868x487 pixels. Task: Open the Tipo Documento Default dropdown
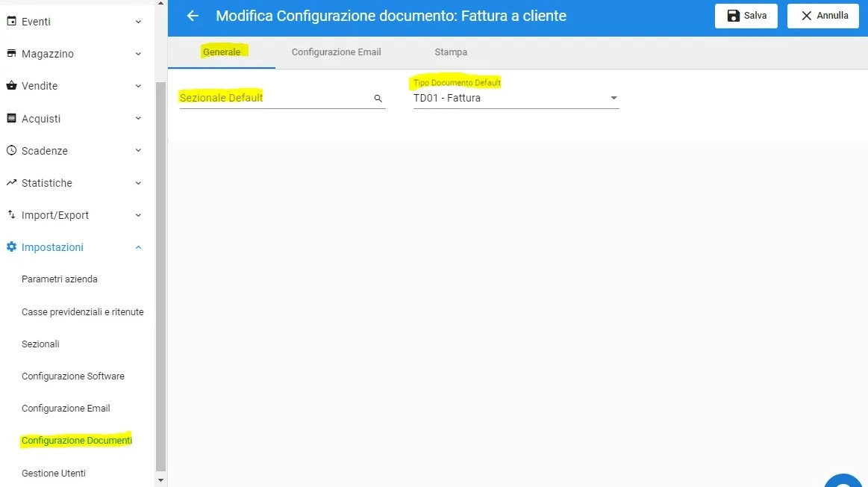[516, 98]
